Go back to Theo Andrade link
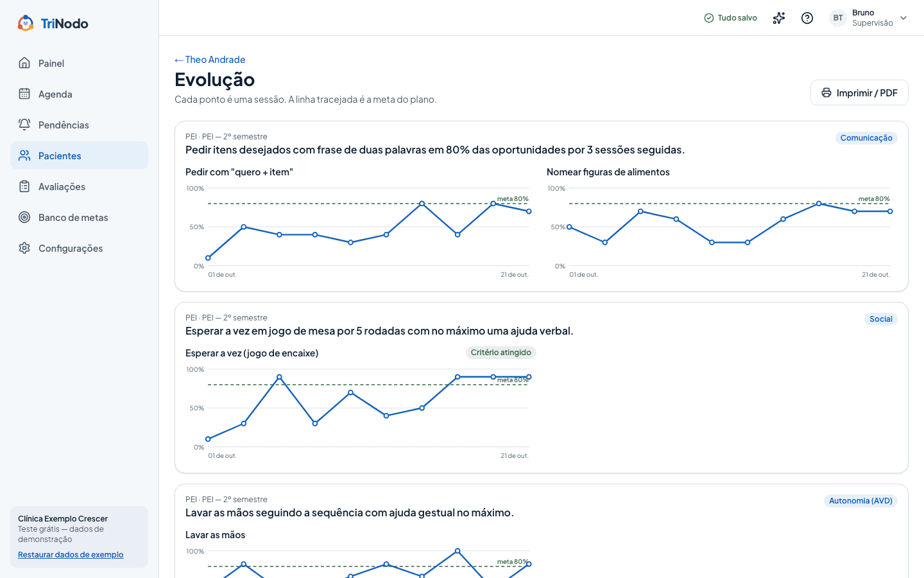Viewport: 924px width, 578px height. pyautogui.click(x=210, y=60)
